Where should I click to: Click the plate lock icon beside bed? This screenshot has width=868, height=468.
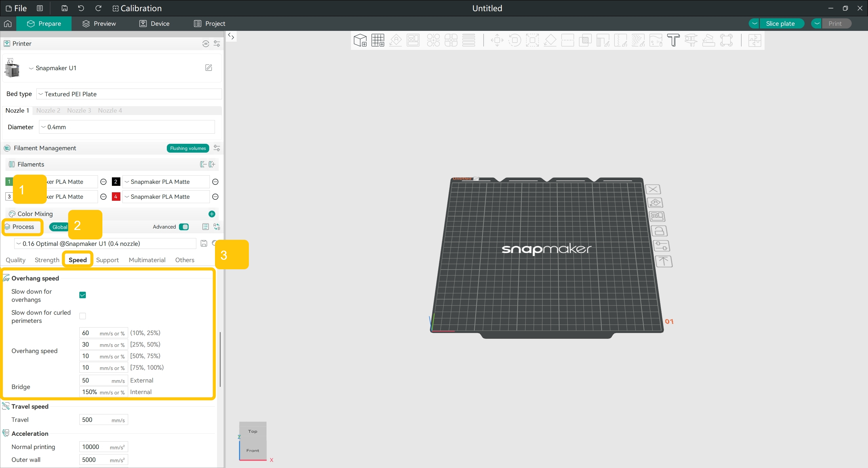(x=659, y=231)
